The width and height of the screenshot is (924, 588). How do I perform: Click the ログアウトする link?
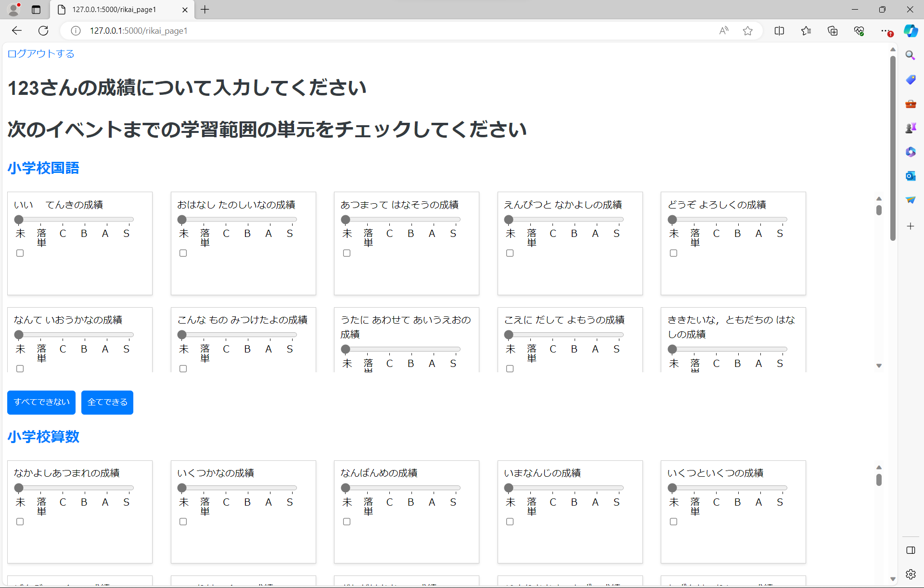[x=41, y=53]
